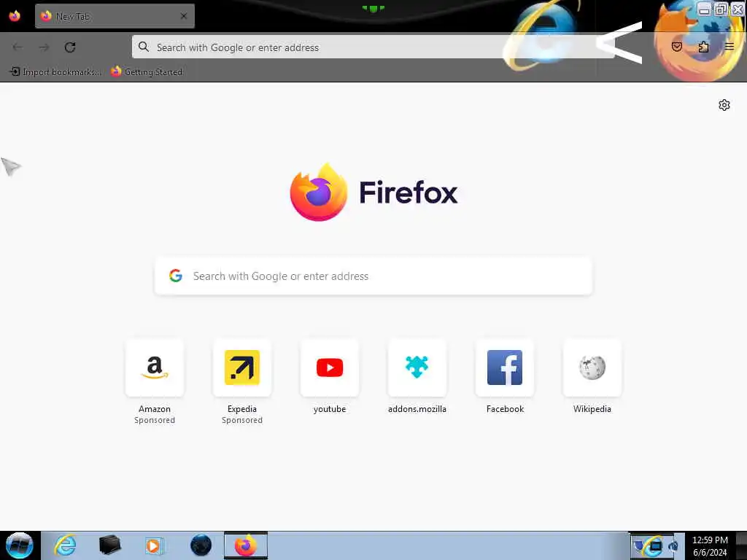
Task: Open the Windows Start menu
Action: [x=20, y=545]
